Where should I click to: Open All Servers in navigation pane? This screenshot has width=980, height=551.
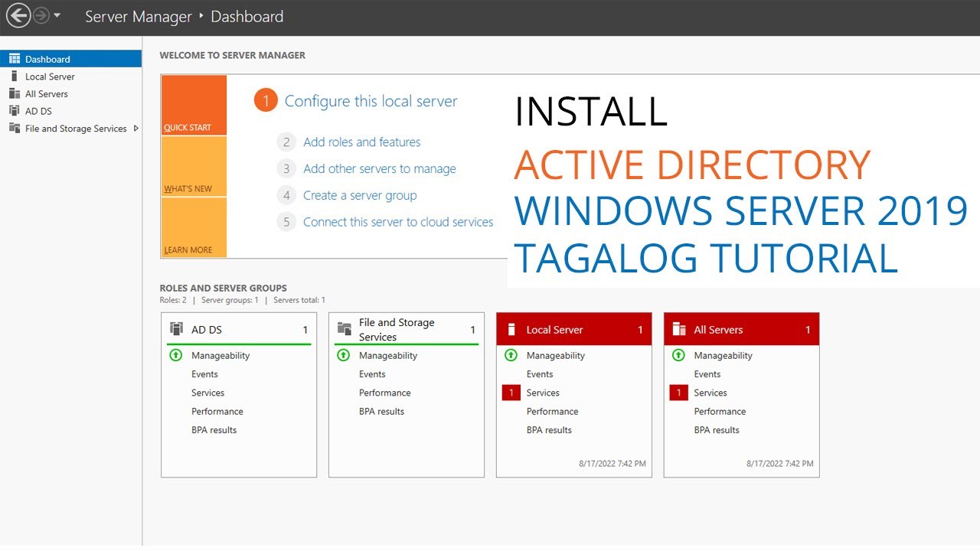click(70, 93)
